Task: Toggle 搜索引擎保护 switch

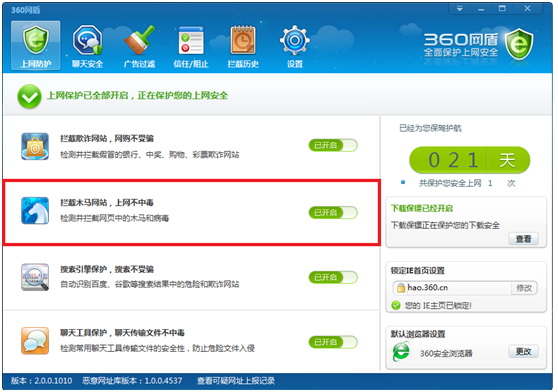Action: pos(333,277)
